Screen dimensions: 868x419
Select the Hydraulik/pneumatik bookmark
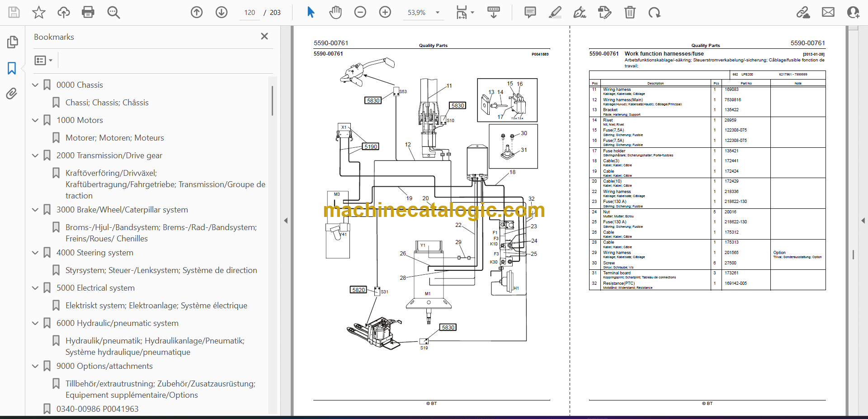[x=155, y=346]
